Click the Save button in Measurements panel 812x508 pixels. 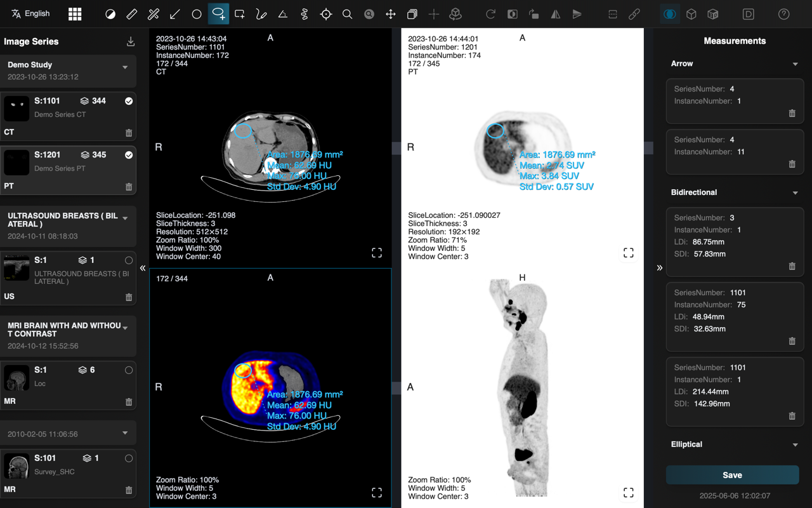tap(732, 475)
